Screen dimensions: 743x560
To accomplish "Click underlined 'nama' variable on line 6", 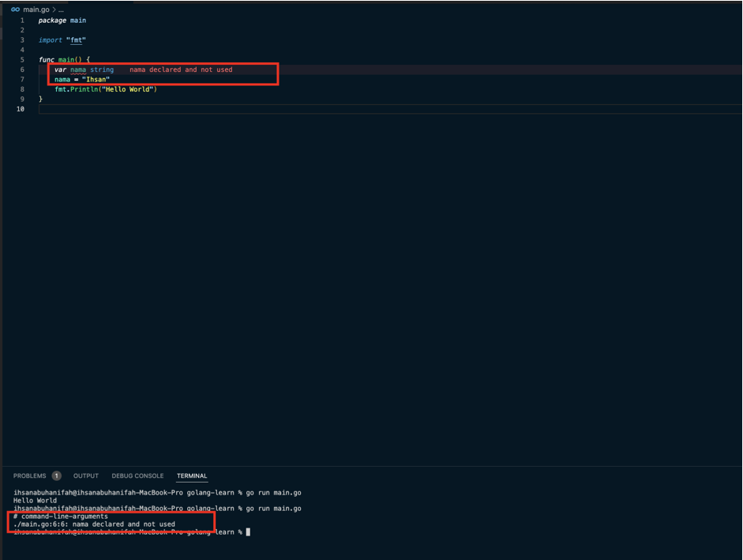I will pos(78,70).
